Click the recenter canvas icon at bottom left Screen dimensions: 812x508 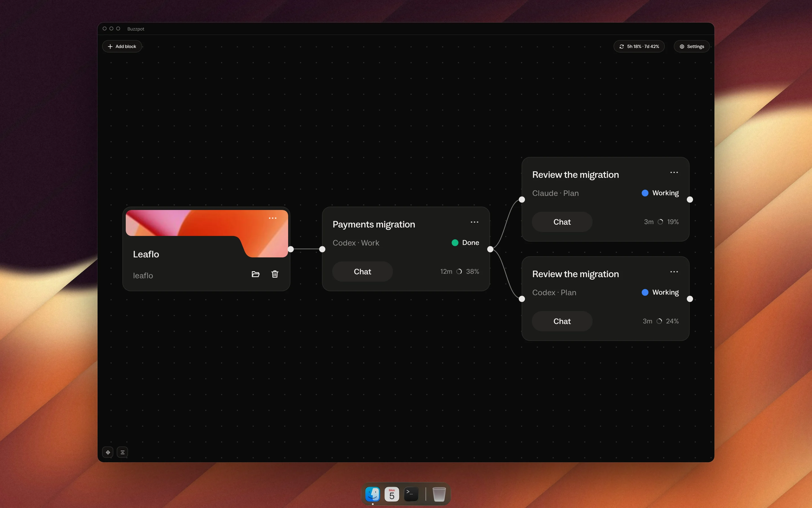[x=108, y=452]
